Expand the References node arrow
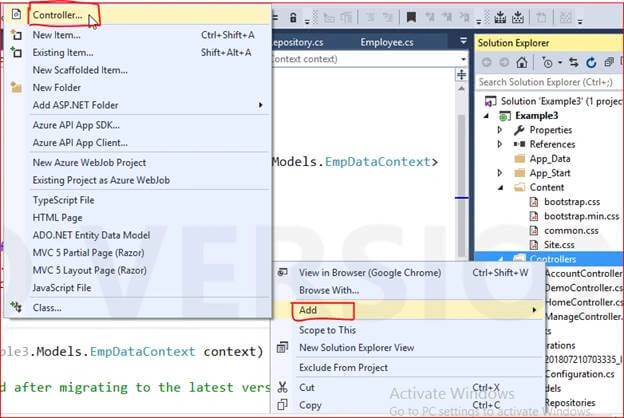Screen dimensions: 624x418 pos(500,144)
